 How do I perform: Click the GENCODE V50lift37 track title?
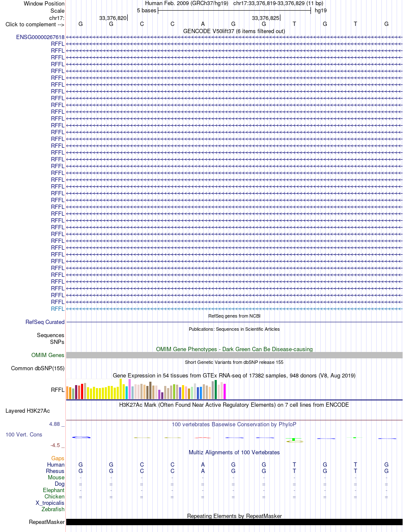coord(234,31)
